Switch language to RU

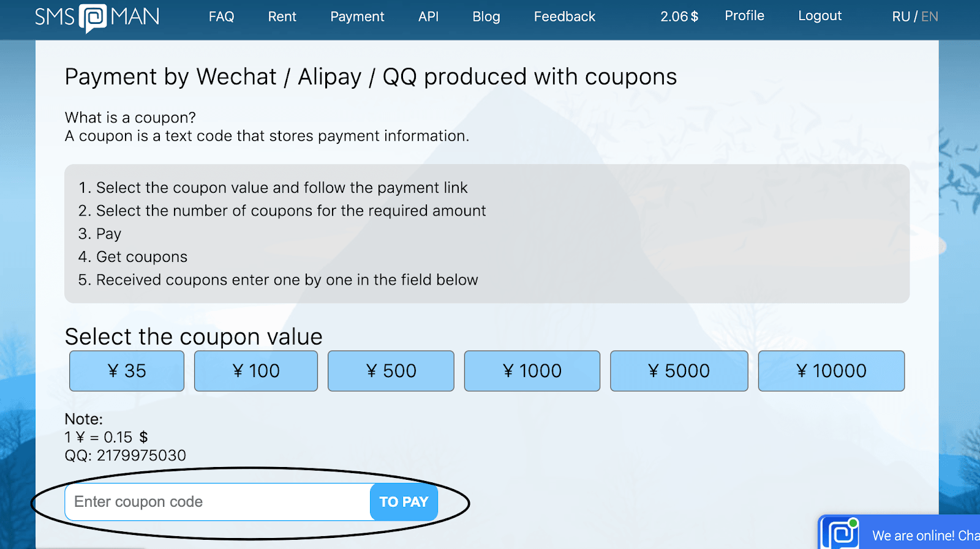click(x=900, y=17)
